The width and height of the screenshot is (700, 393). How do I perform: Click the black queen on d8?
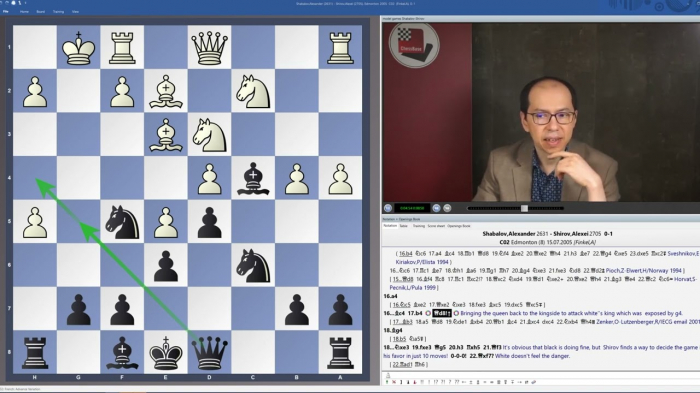click(x=209, y=353)
